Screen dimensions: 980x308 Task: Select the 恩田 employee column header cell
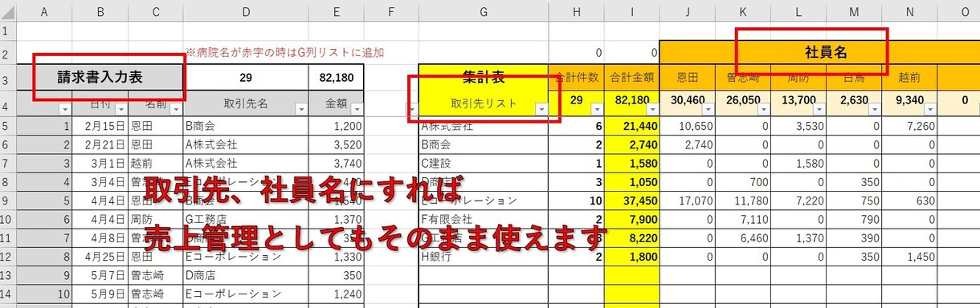coord(687,78)
